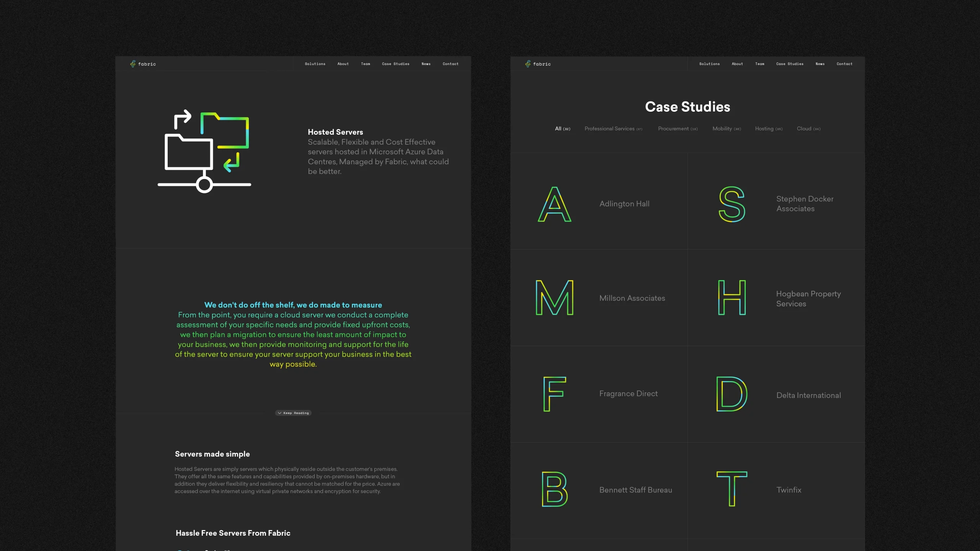Click the "Hassle Free Servers From Fabric" heading
Image resolution: width=980 pixels, height=551 pixels.
pyautogui.click(x=233, y=533)
